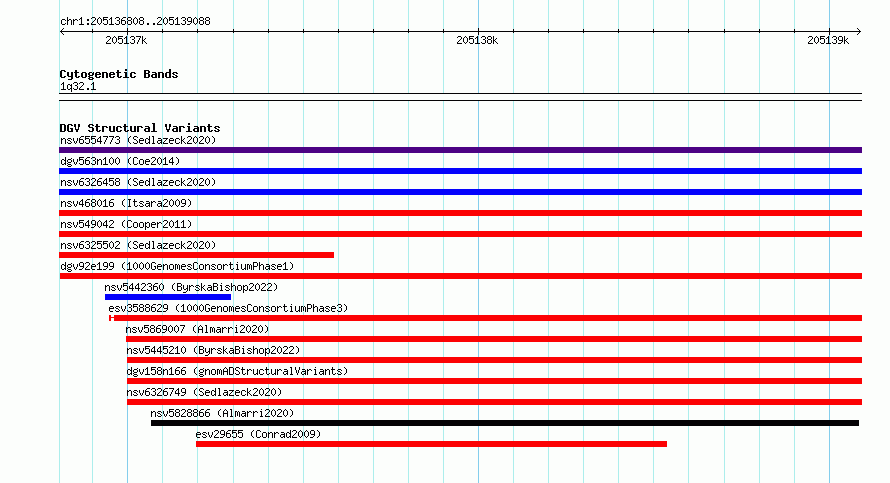The image size is (890, 483).
Task: Click the 205139k ruler position
Action: (828, 40)
